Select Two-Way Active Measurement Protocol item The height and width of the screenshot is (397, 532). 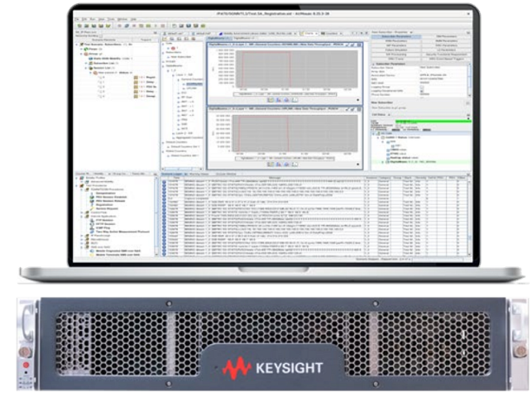pos(122,232)
